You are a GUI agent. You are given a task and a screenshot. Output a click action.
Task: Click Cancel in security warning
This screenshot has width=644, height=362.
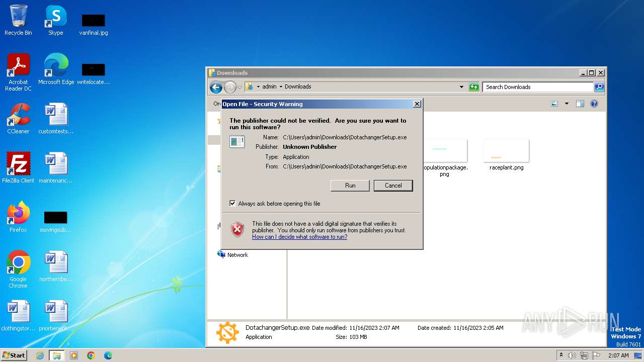coord(393,186)
